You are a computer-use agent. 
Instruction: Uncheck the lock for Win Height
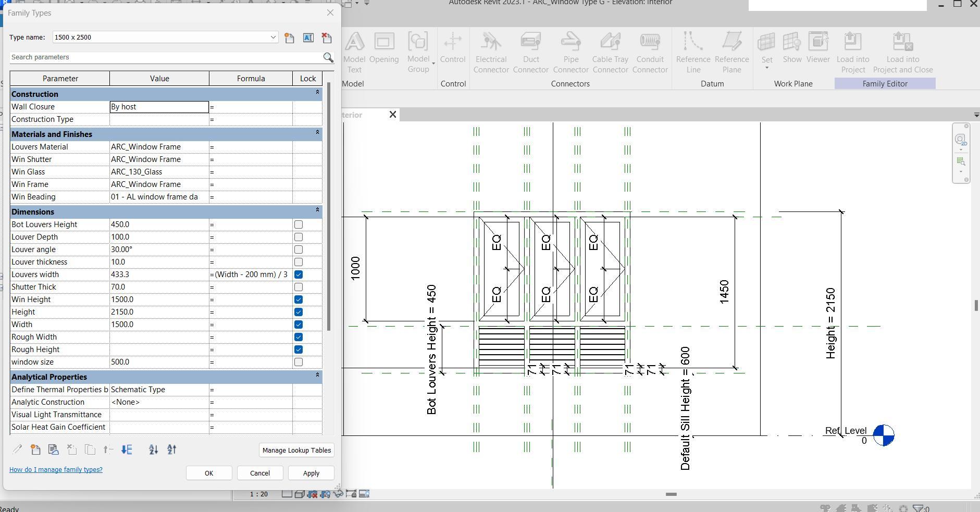click(x=299, y=299)
